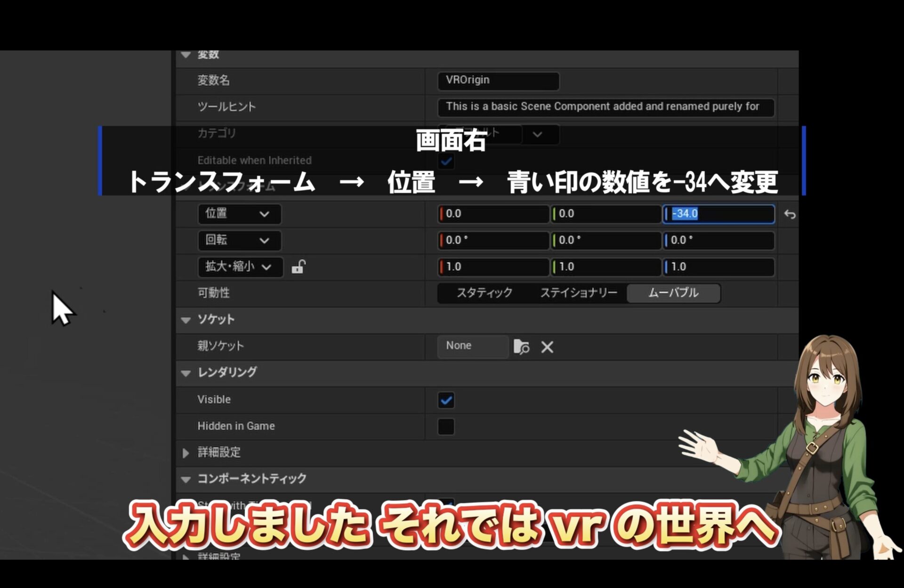The width and height of the screenshot is (904, 588).
Task: Click the VROrigin variable name field
Action: pos(498,81)
